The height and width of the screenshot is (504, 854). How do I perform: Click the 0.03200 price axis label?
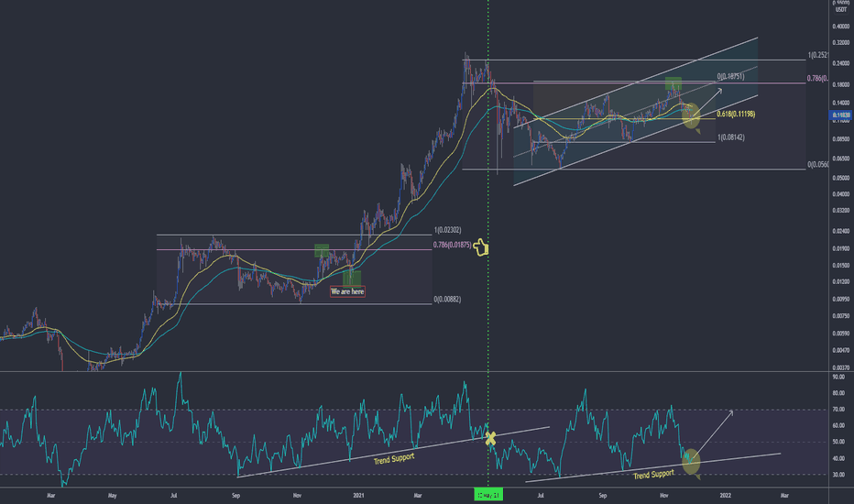841,210
